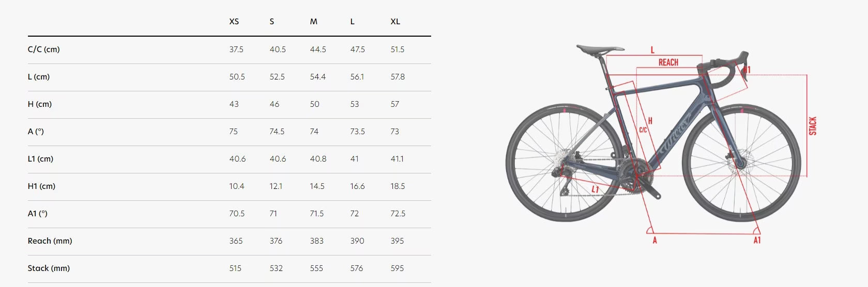Select the "Reach (mm)" row label
This screenshot has height=287, width=868.
point(50,241)
